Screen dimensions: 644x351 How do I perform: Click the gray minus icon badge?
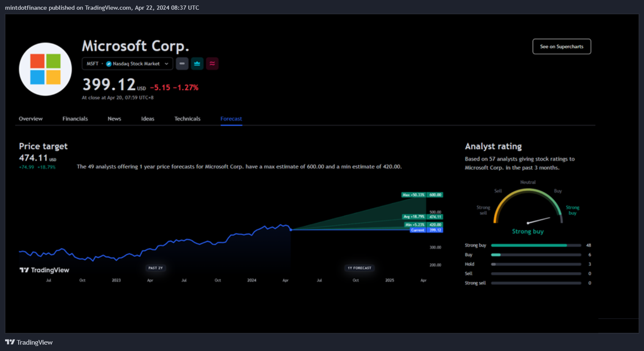coord(182,64)
